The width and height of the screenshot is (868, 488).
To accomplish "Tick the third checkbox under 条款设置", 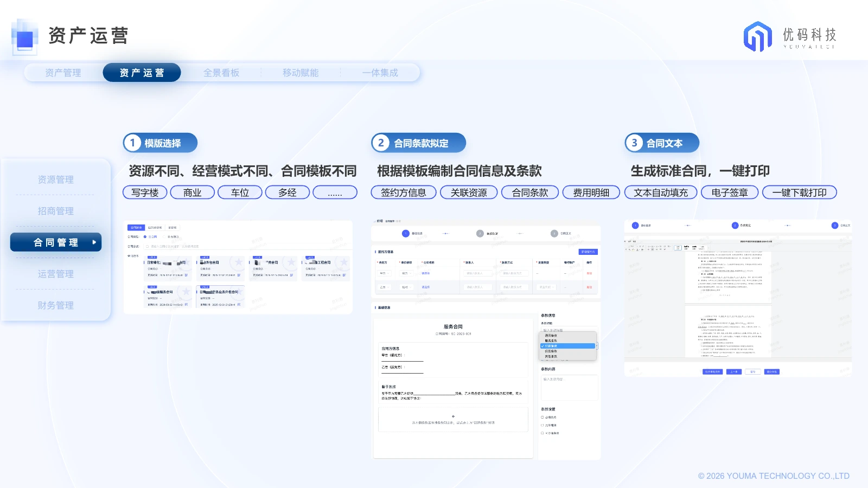I will click(x=542, y=433).
